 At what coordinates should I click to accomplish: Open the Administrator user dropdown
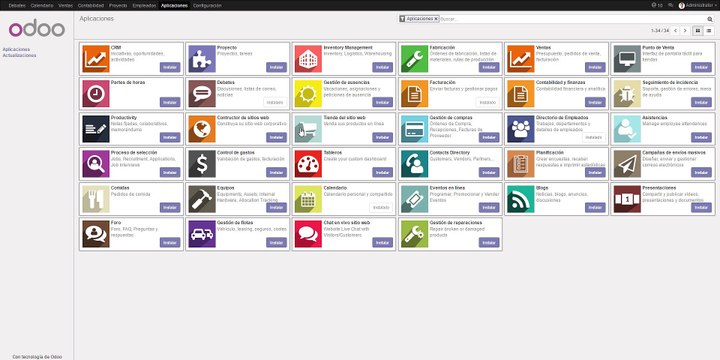coord(698,6)
